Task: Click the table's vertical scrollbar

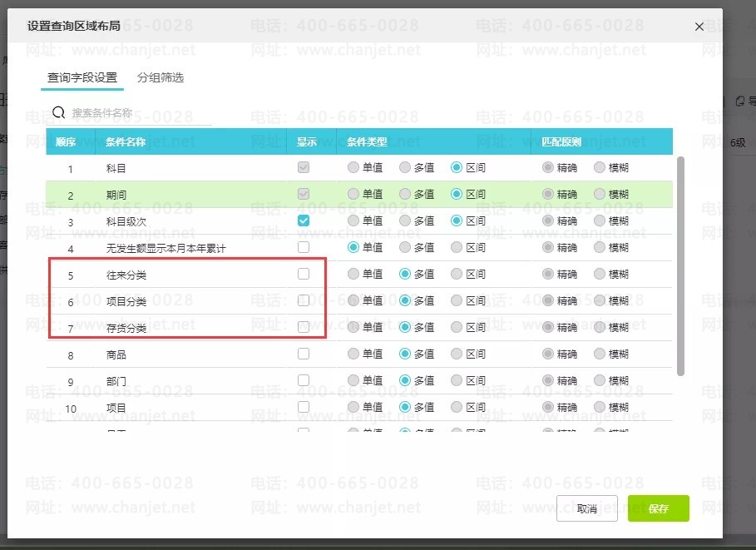Action: click(x=680, y=265)
